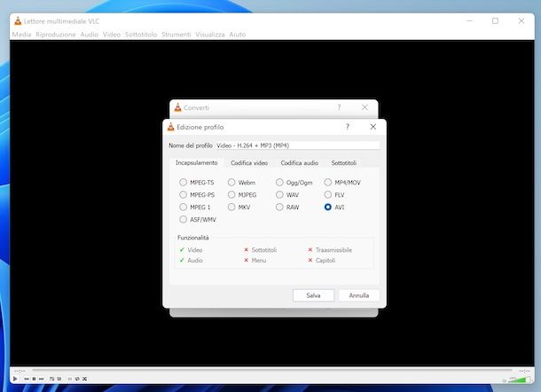Screen dimensions: 541x392
Task: Click the Nome del profilo text field
Action: [297, 145]
